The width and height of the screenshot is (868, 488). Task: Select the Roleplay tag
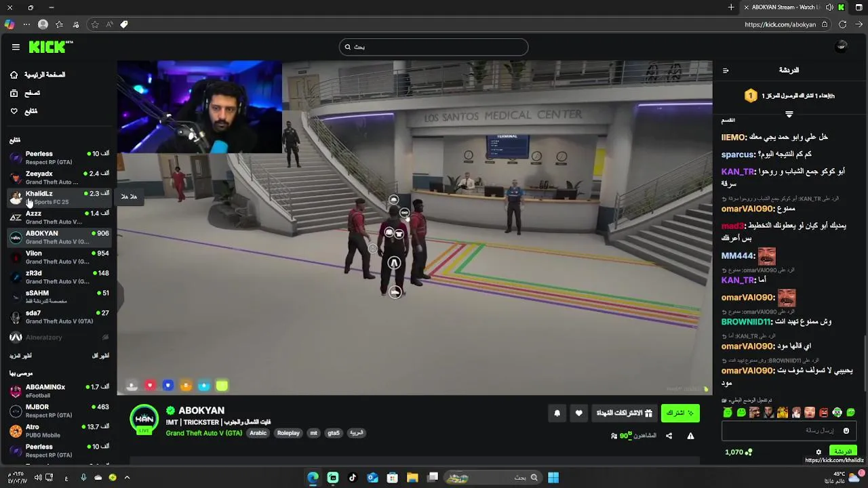pyautogui.click(x=288, y=433)
